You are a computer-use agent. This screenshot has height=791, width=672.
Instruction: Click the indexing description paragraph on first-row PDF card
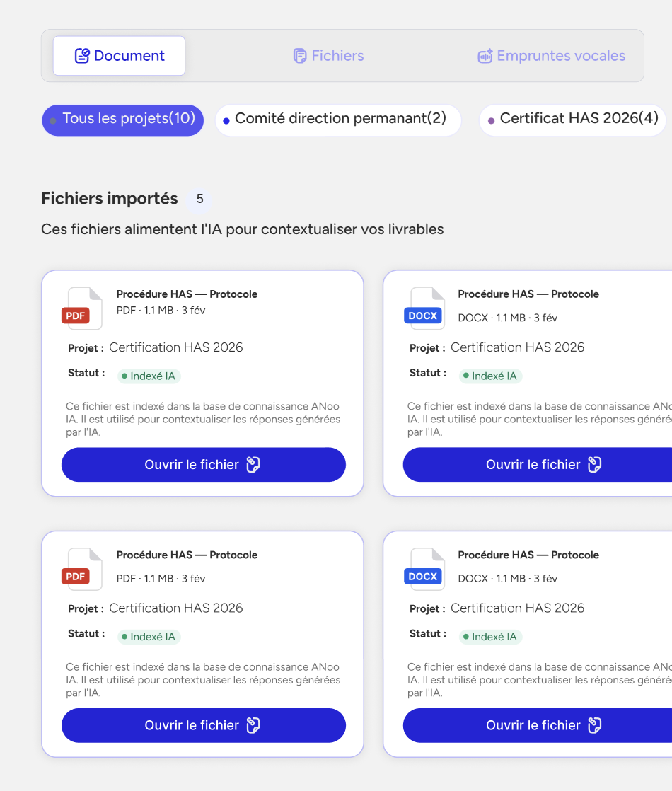point(203,420)
